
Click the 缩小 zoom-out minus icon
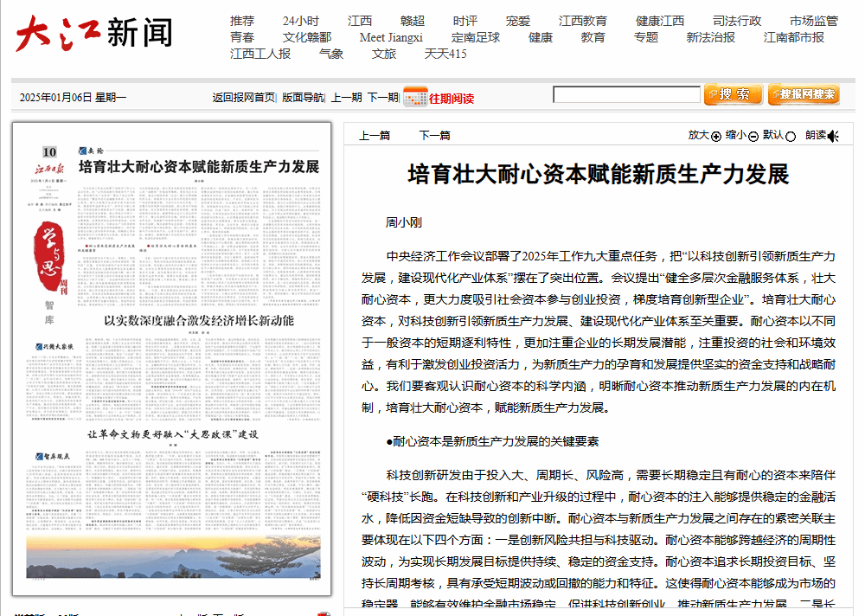coord(753,136)
